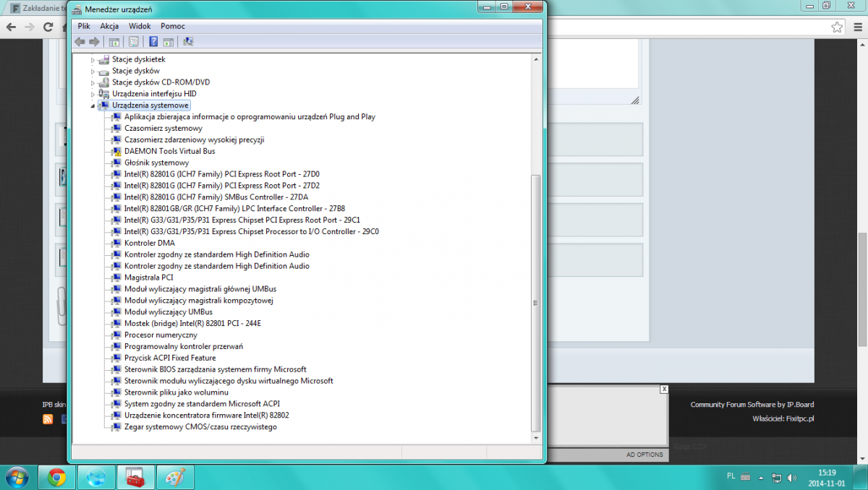Select Przycisk ACPI Fixed Feature
This screenshot has width=868, height=490.
(x=170, y=358)
